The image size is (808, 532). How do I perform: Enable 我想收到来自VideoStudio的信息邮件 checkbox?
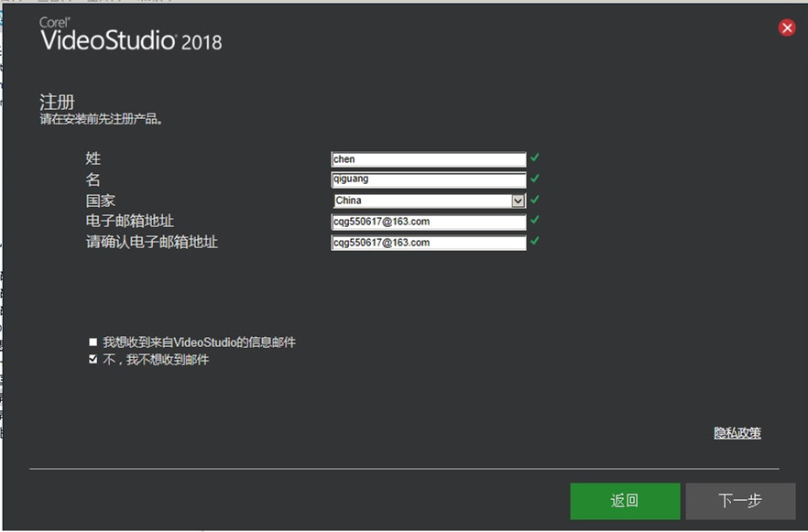(x=93, y=342)
